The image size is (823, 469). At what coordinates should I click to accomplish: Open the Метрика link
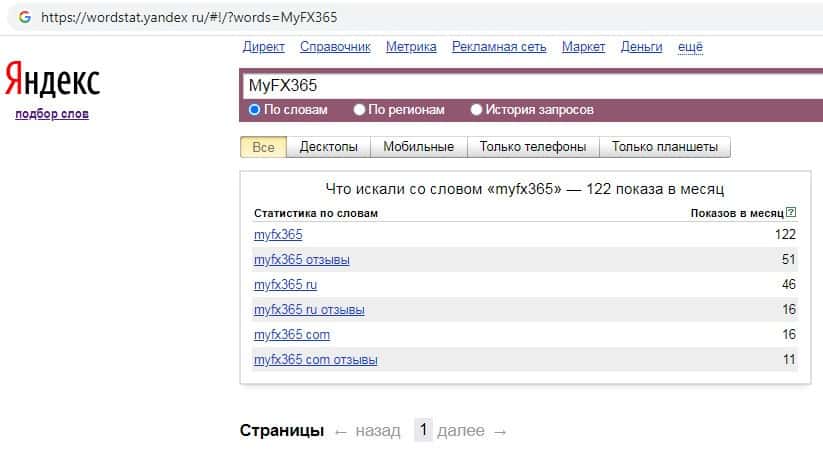pos(410,47)
